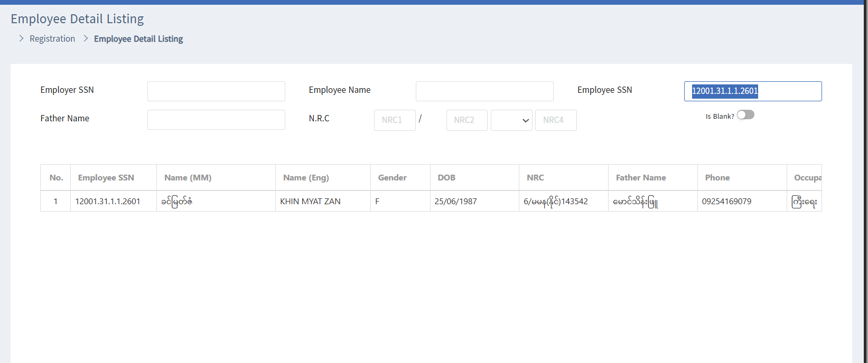Click into the Father Name input

(216, 120)
